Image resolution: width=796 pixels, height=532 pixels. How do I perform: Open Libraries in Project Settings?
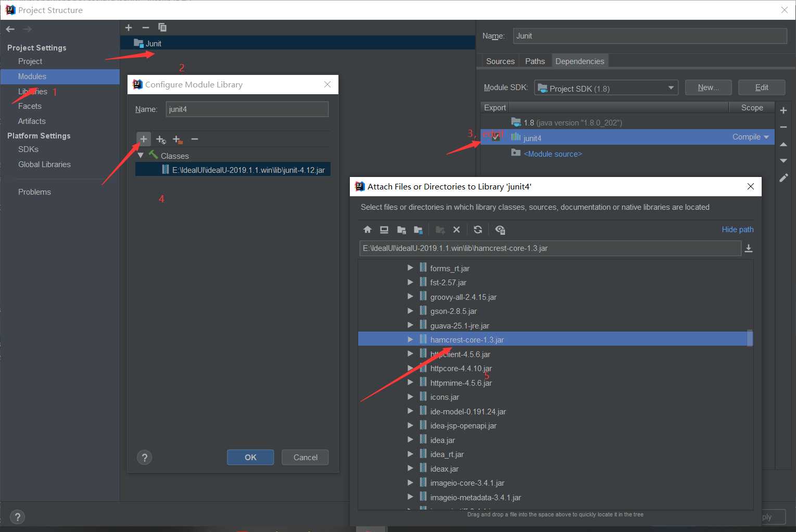click(x=33, y=92)
